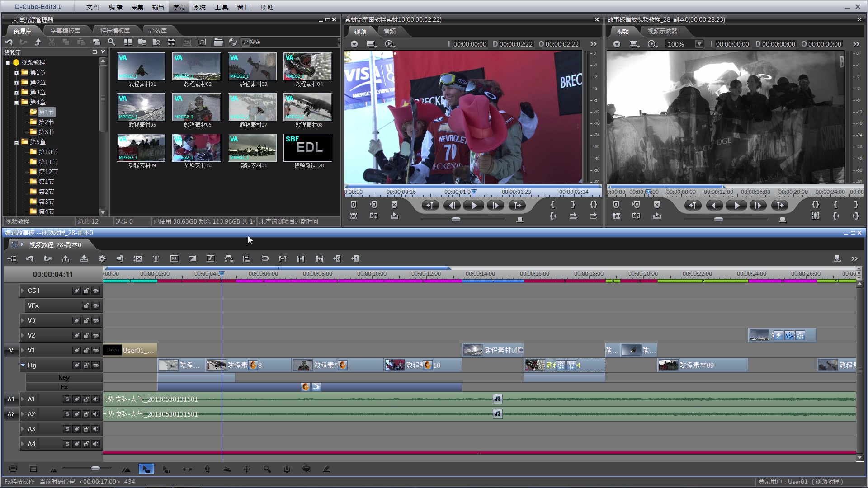Click the title tool T icon
The width and height of the screenshot is (868, 488).
156,258
